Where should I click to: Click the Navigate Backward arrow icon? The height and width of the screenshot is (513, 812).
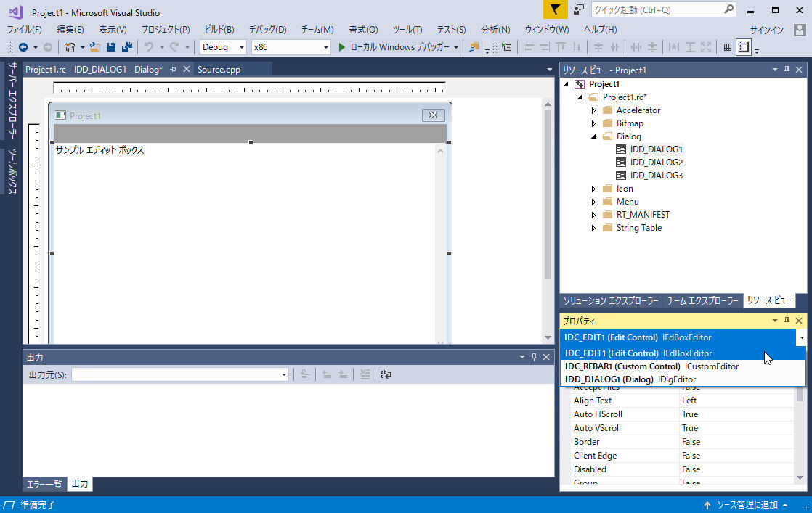(x=23, y=47)
